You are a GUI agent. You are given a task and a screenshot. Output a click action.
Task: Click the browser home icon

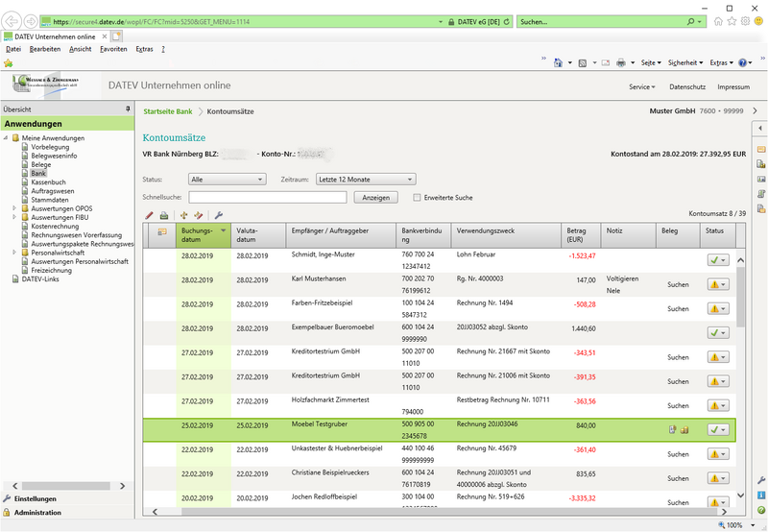click(718, 21)
